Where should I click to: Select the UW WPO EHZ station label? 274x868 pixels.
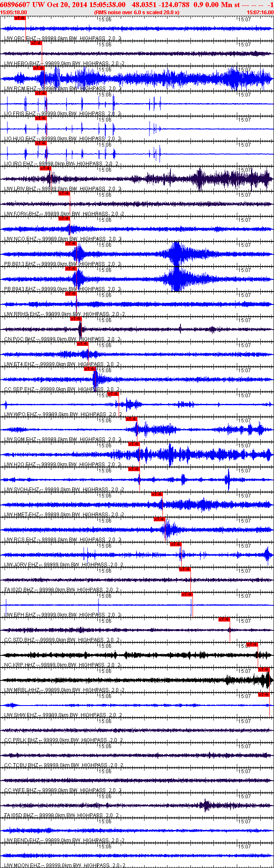coord(21,414)
